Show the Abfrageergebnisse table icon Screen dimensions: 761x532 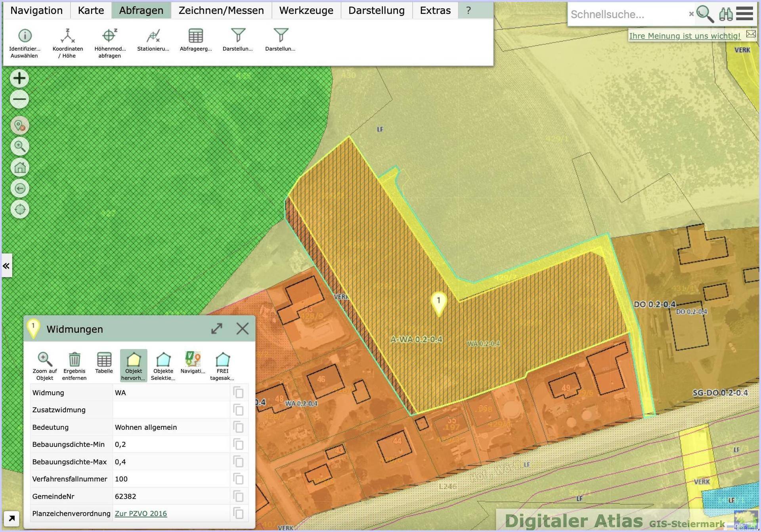196,40
